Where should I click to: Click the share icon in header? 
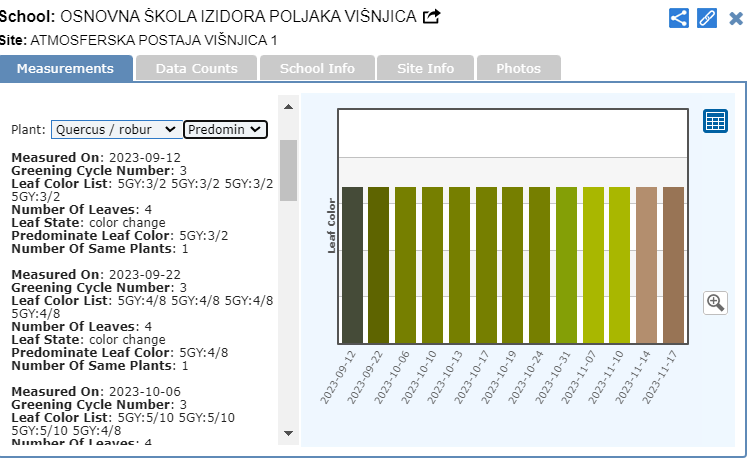[x=679, y=18]
